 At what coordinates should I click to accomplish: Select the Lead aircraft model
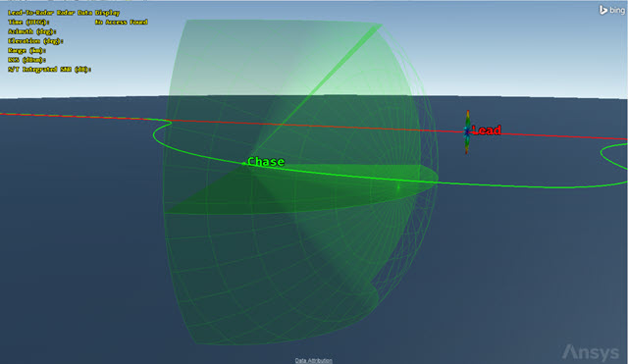[467, 132]
